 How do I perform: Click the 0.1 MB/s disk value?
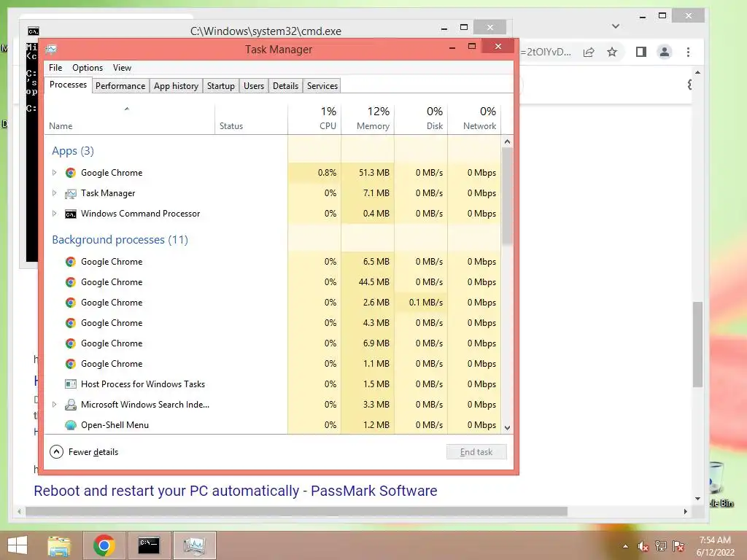tap(421, 303)
